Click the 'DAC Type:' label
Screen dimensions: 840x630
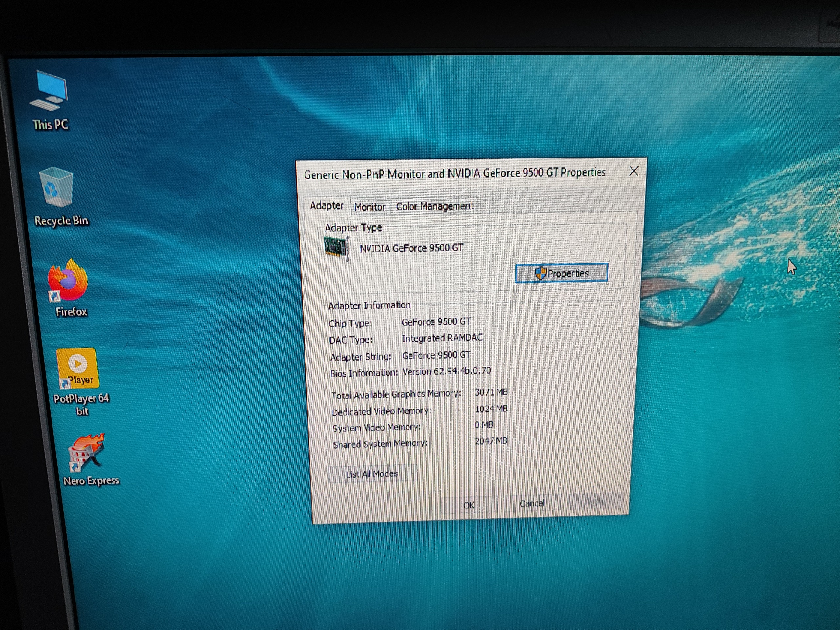coord(351,340)
